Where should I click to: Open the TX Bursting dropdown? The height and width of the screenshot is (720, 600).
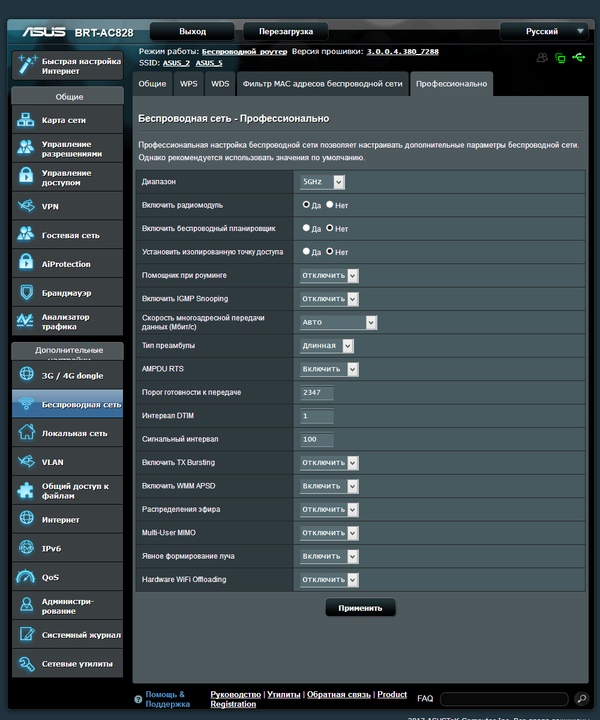pos(329,463)
